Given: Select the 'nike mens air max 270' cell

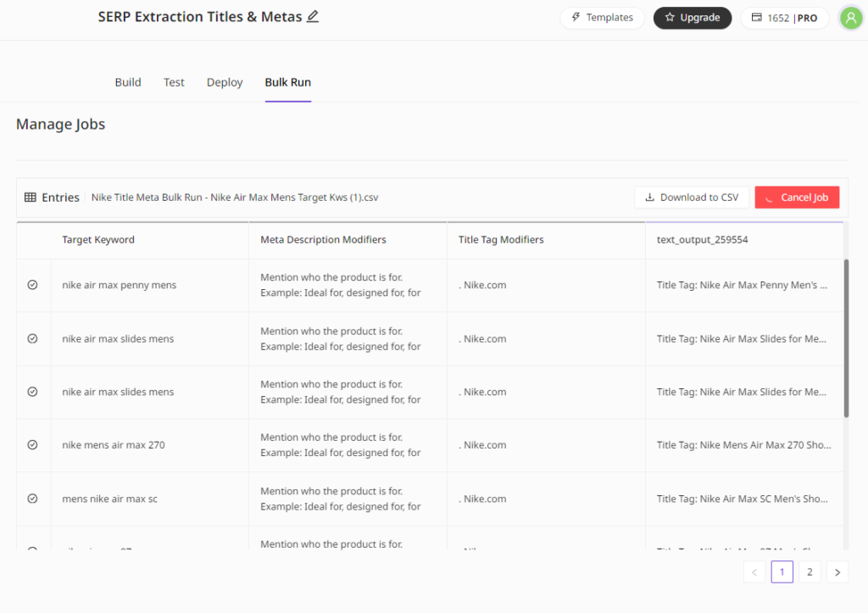Looking at the screenshot, I should point(150,445).
